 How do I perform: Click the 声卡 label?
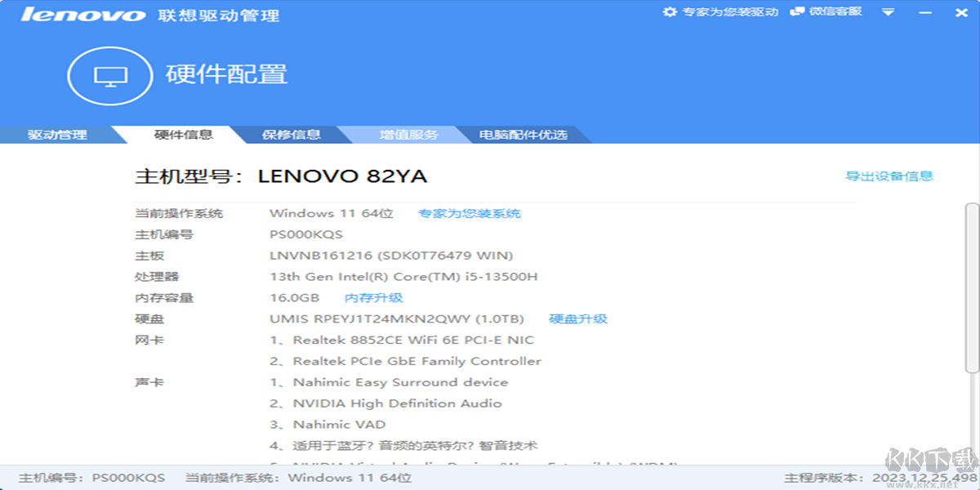(149, 383)
